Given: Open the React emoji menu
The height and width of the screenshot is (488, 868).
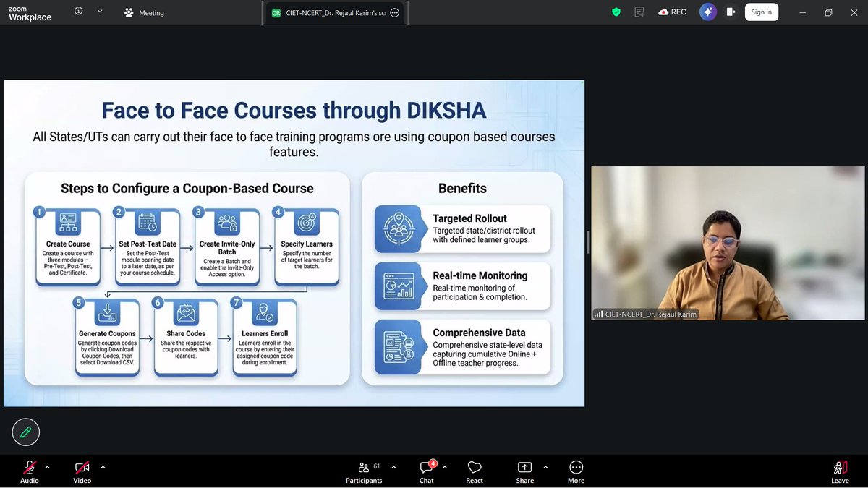Looking at the screenshot, I should coord(475,471).
